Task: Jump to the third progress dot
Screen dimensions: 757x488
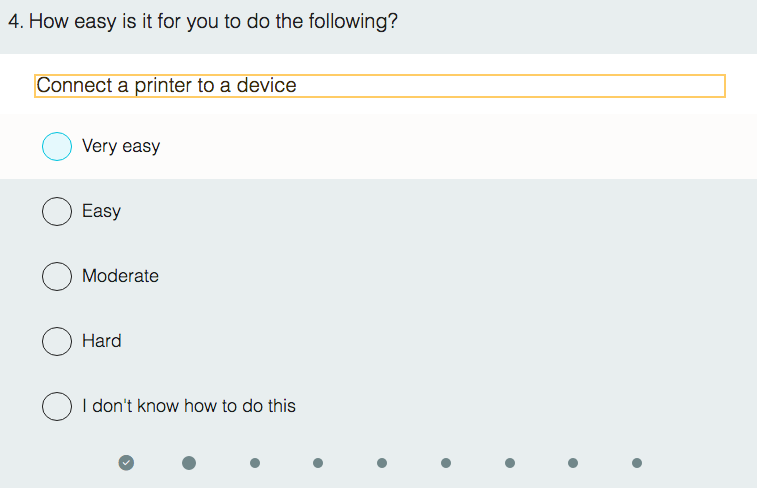Action: click(x=255, y=463)
